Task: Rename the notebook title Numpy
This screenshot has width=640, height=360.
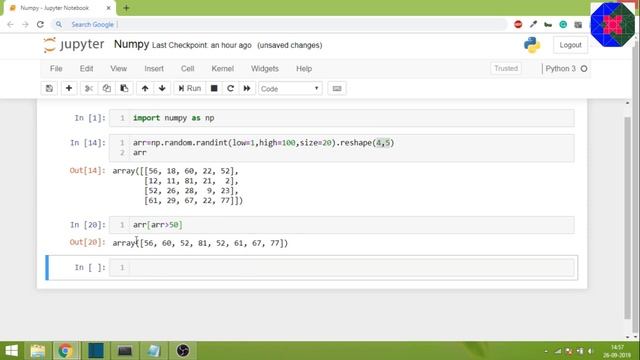Action: (x=131, y=44)
